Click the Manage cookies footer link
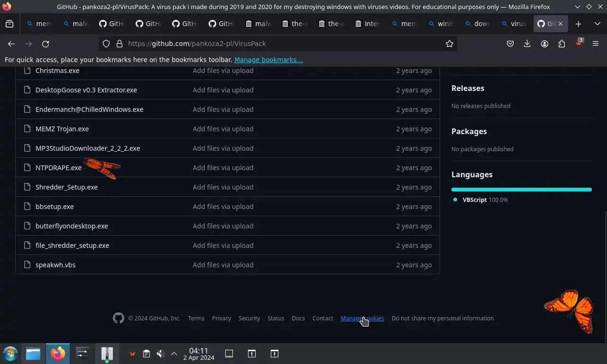Viewport: 607px width, 364px height. tap(362, 318)
